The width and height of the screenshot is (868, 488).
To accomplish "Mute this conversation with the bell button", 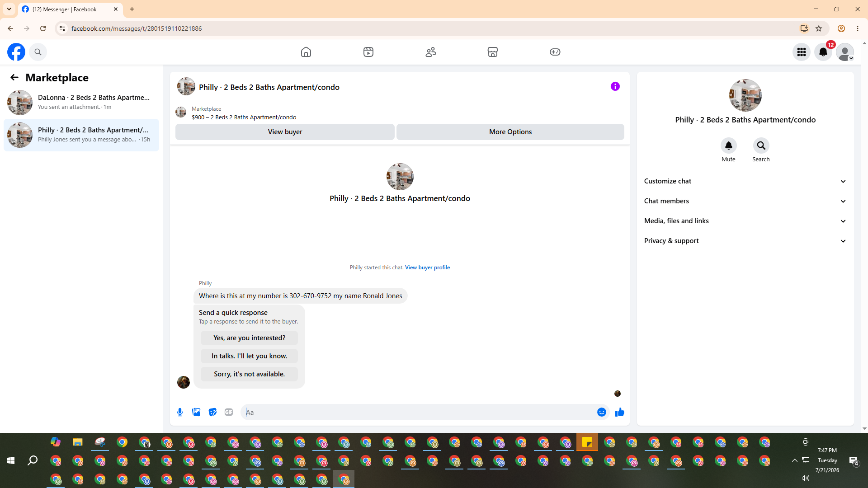I will click(729, 145).
